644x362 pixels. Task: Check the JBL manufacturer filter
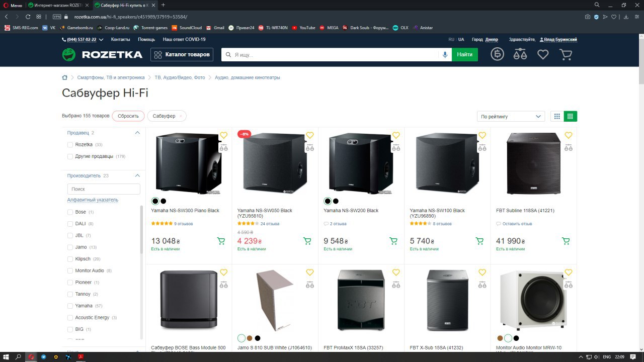(70, 235)
